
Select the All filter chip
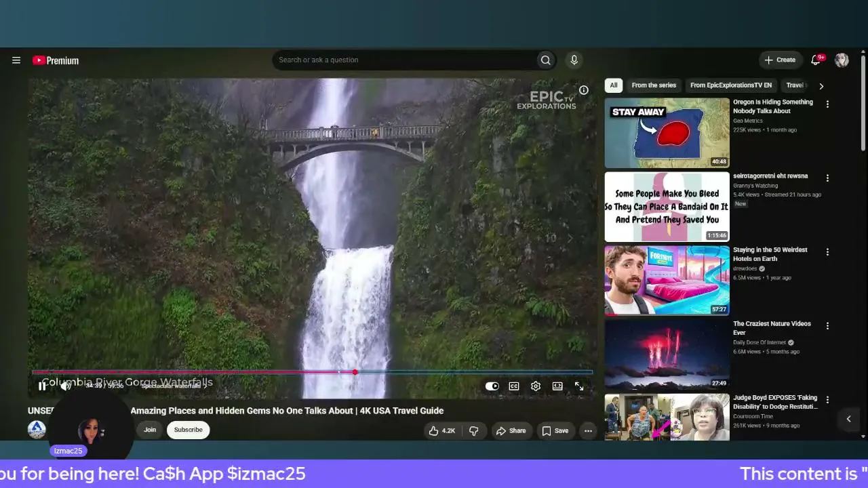[x=614, y=85]
